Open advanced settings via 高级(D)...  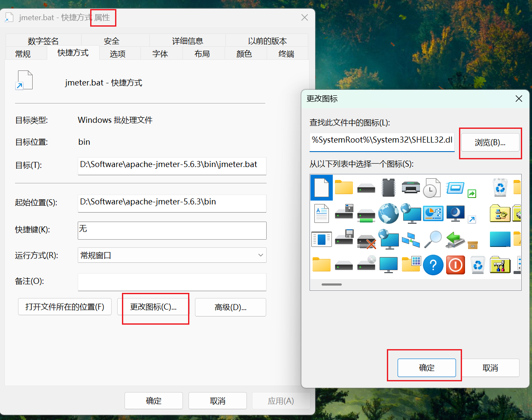[x=231, y=307]
